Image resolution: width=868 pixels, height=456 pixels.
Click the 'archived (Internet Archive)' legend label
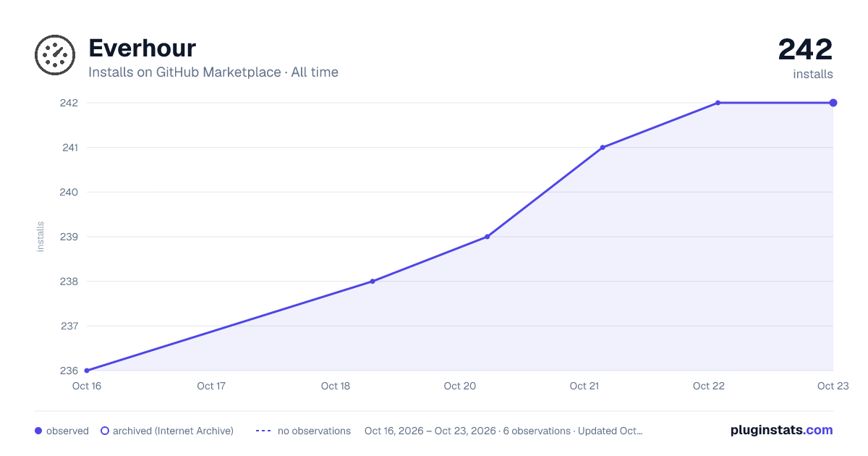(x=173, y=431)
